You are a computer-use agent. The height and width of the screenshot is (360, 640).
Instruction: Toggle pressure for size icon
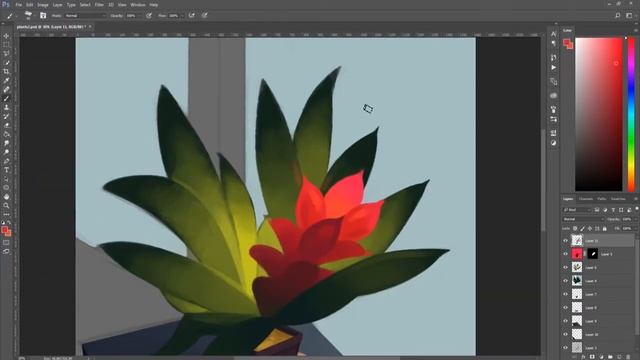[x=204, y=16]
